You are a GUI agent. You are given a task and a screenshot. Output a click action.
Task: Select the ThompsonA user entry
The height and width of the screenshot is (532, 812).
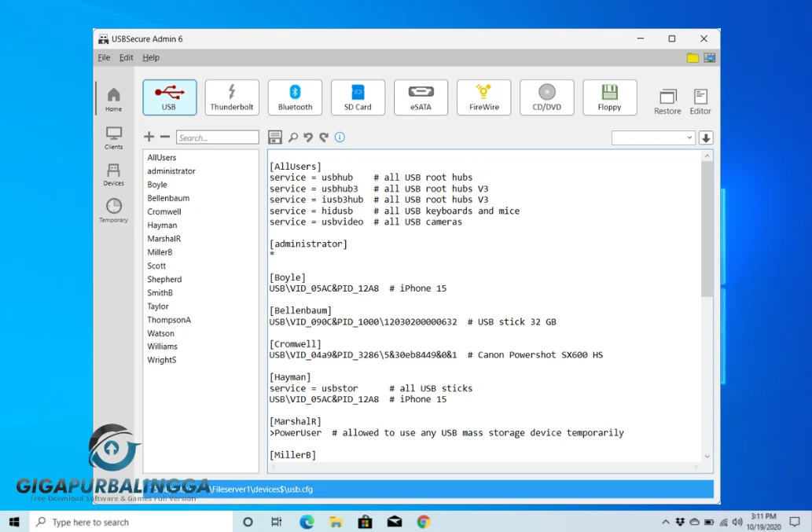click(x=169, y=319)
